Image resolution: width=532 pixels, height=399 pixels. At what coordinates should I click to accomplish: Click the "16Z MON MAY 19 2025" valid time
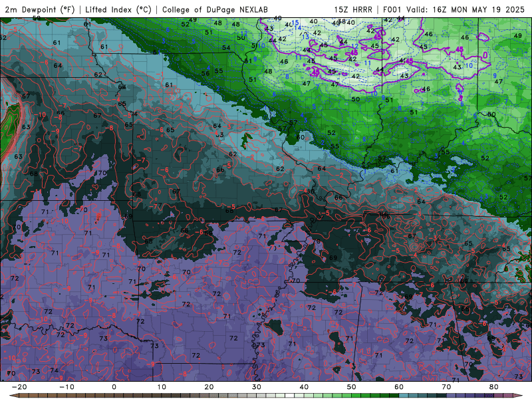click(478, 9)
